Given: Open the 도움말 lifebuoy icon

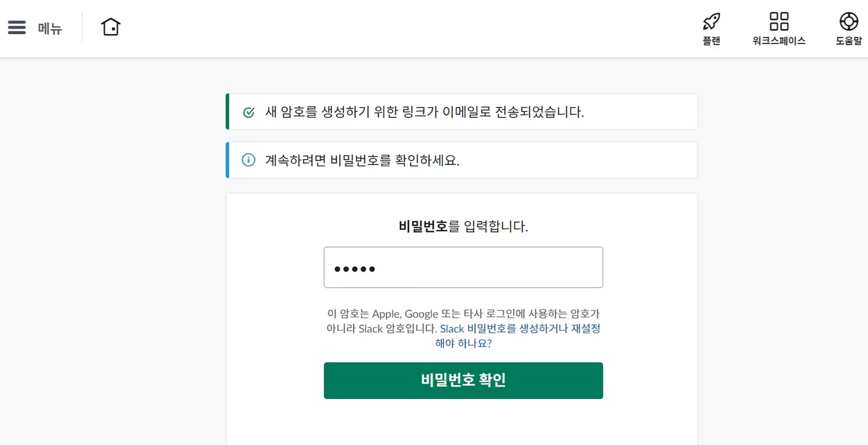Looking at the screenshot, I should 849,21.
